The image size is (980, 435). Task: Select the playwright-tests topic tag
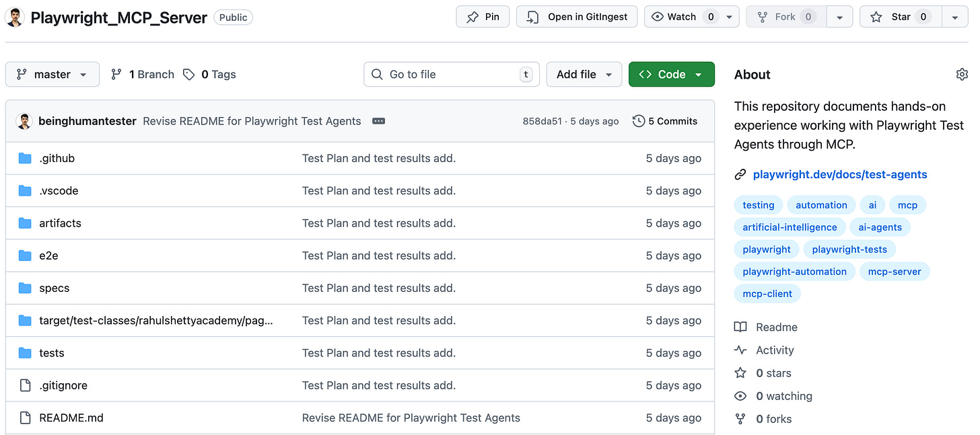[849, 249]
